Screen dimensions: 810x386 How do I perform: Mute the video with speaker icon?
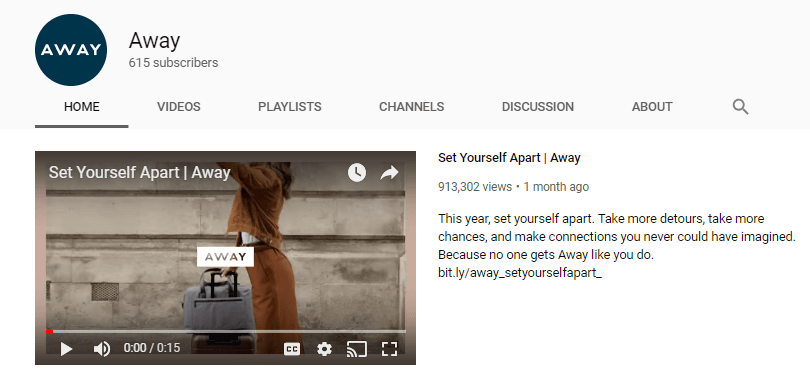pyautogui.click(x=101, y=349)
